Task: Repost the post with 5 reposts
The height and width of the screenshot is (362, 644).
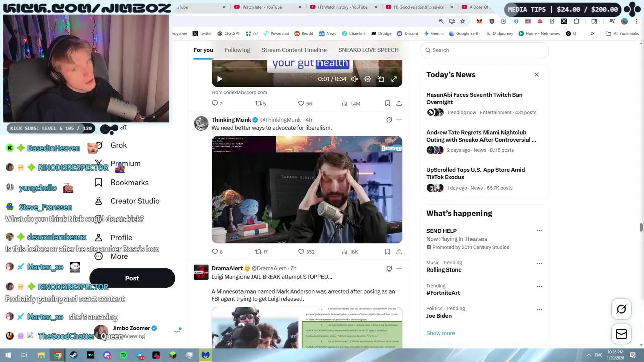Action: coord(260,103)
